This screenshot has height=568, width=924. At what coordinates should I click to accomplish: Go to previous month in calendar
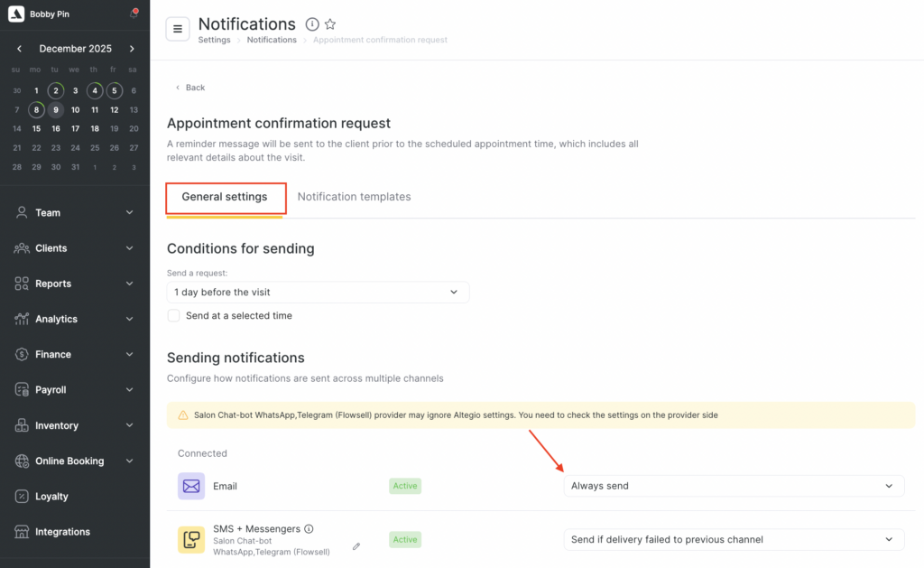(x=20, y=49)
